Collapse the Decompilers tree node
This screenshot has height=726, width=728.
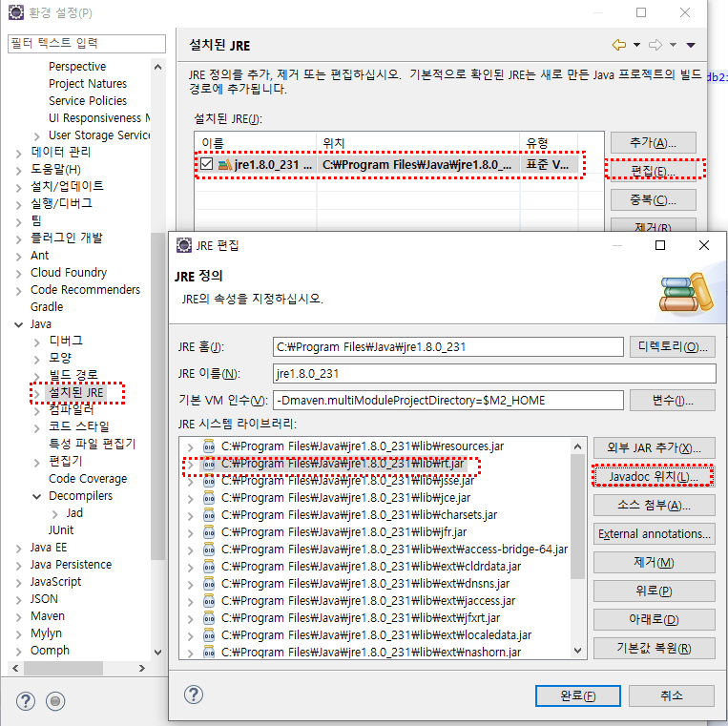[36, 496]
